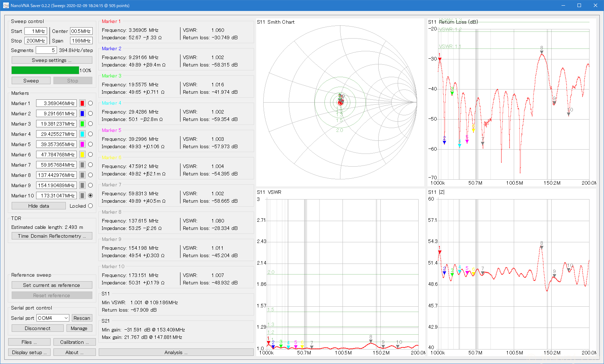
Task: Click Marker 2 blue color swatch
Action: point(82,114)
